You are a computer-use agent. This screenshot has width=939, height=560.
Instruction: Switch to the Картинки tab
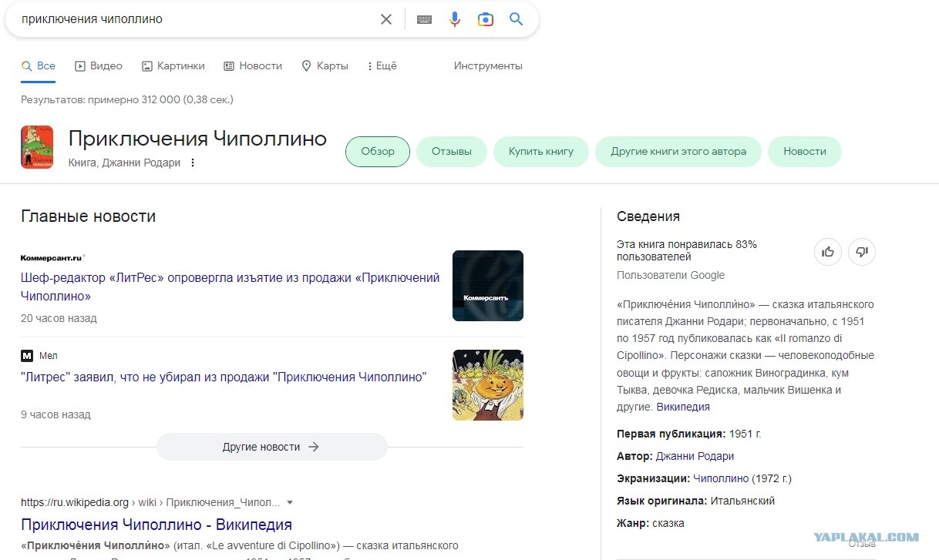tap(173, 66)
